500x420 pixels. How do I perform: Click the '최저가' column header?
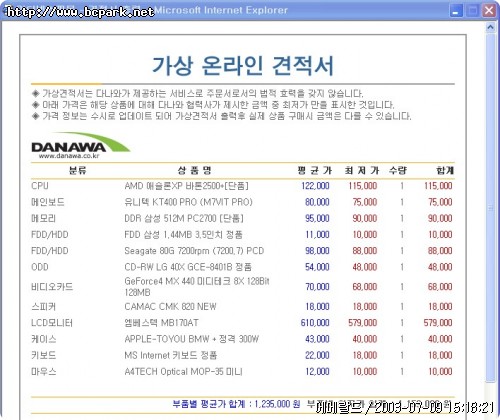[362, 171]
